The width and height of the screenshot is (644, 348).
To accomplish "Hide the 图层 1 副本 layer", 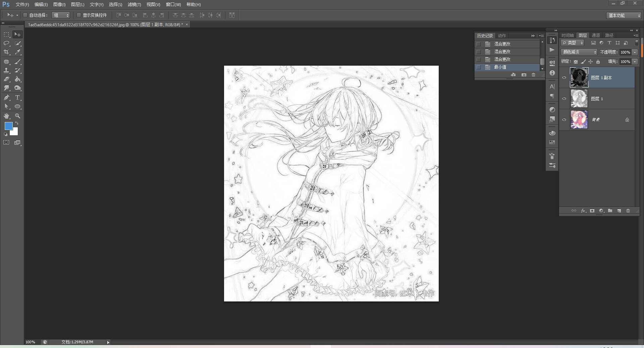I will coord(564,77).
